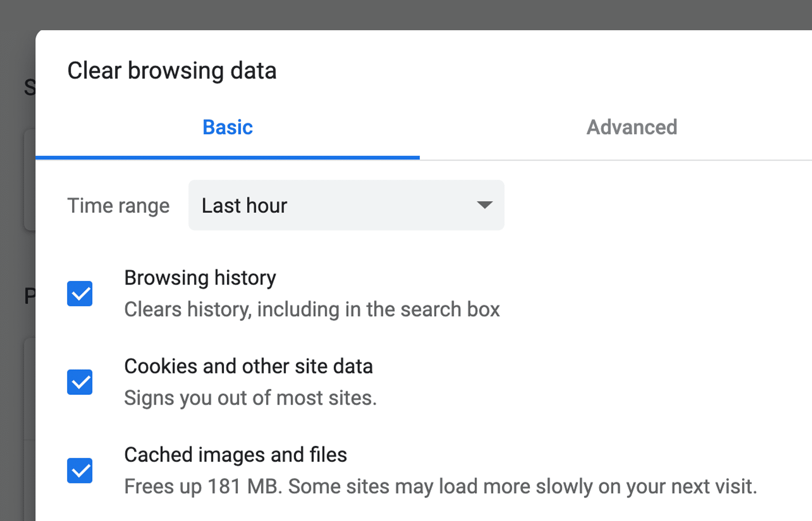The width and height of the screenshot is (812, 521).
Task: Click the 'Frees up 181 MB' description text
Action: [441, 486]
